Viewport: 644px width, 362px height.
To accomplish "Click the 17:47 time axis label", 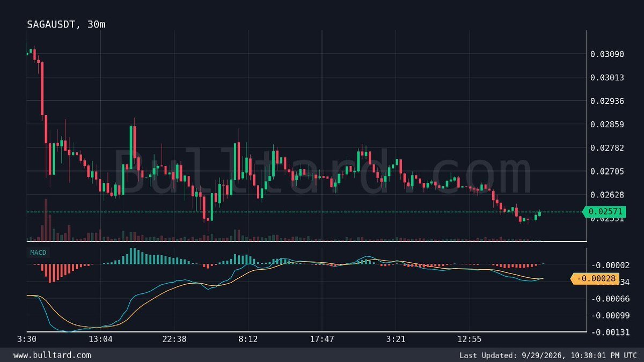I will pos(322,339).
